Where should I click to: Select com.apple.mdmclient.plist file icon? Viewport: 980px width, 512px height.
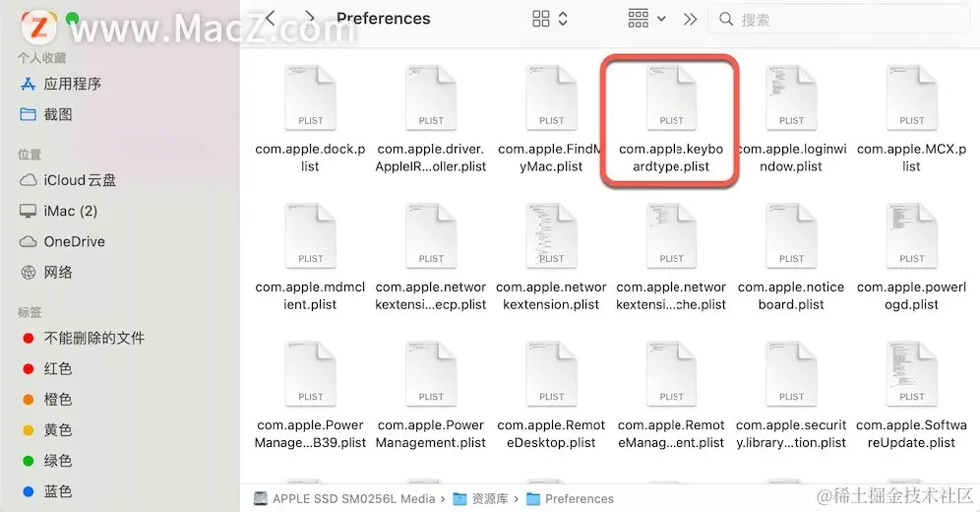[311, 235]
